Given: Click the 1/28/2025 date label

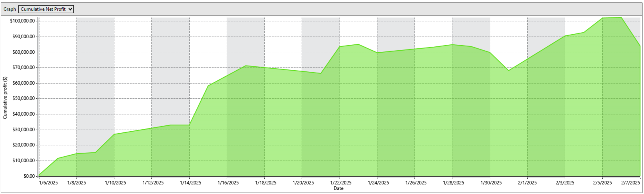Looking at the screenshot, I should (x=454, y=183).
